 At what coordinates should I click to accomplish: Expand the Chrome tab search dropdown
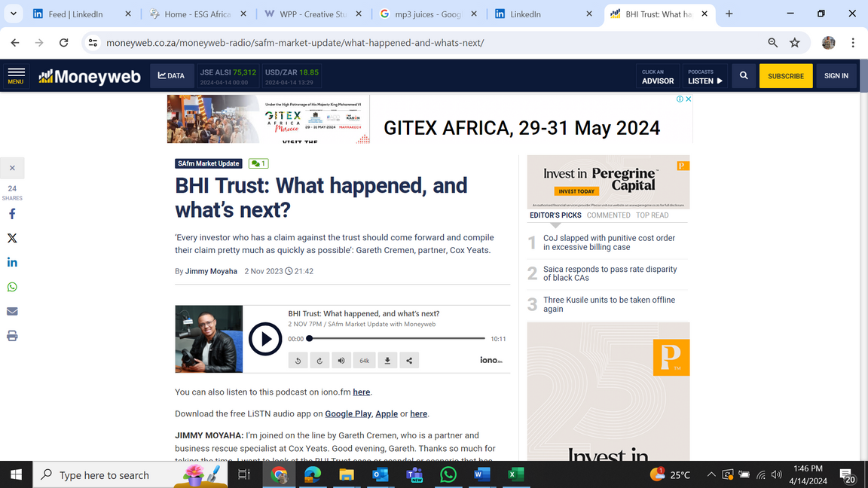(14, 14)
